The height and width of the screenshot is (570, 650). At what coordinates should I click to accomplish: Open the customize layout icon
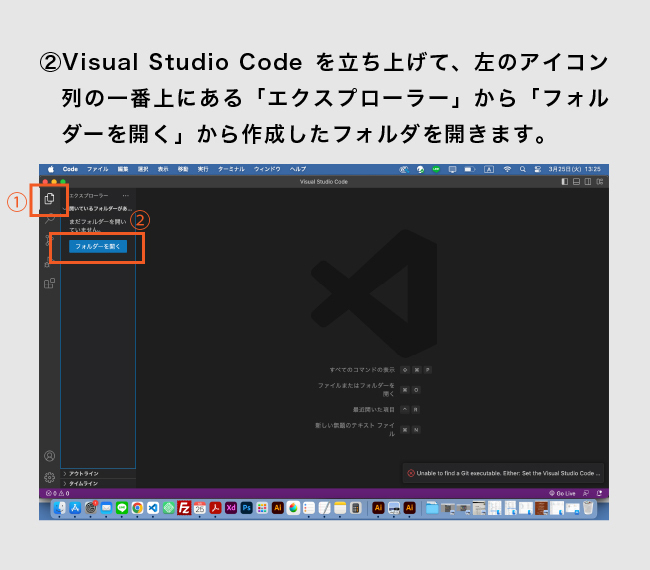pos(599,182)
